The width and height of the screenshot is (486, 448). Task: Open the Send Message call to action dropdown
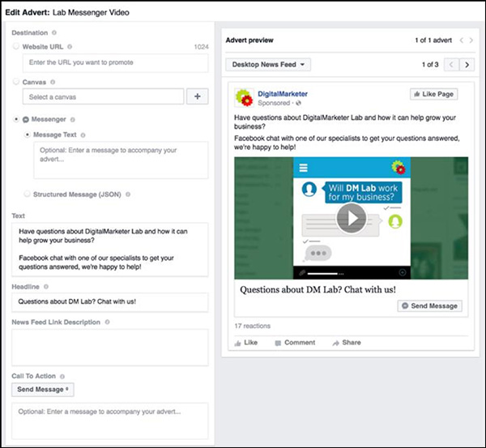pyautogui.click(x=43, y=390)
